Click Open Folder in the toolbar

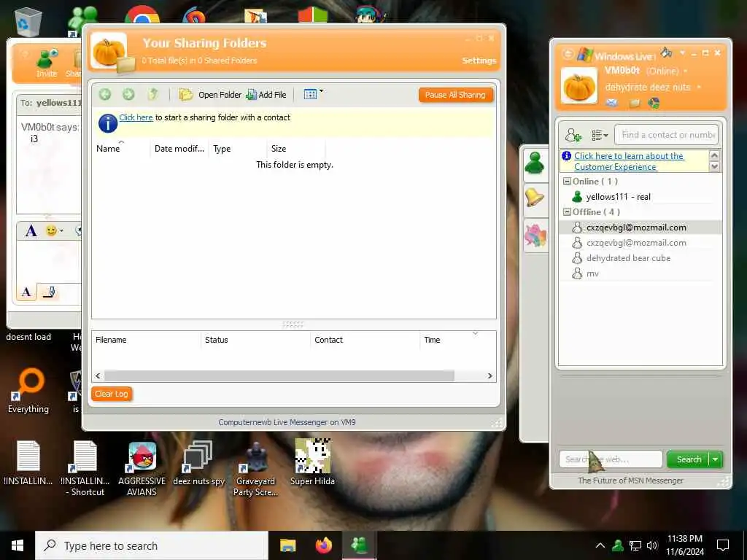pyautogui.click(x=210, y=95)
